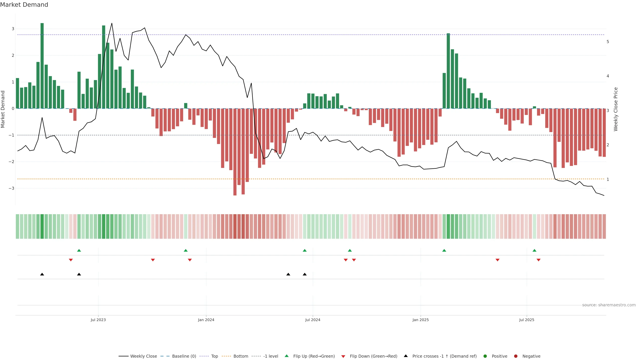Image resolution: width=644 pixels, height=362 pixels.
Task: Click black triangle Price crosses legend icon
Action: 406,356
